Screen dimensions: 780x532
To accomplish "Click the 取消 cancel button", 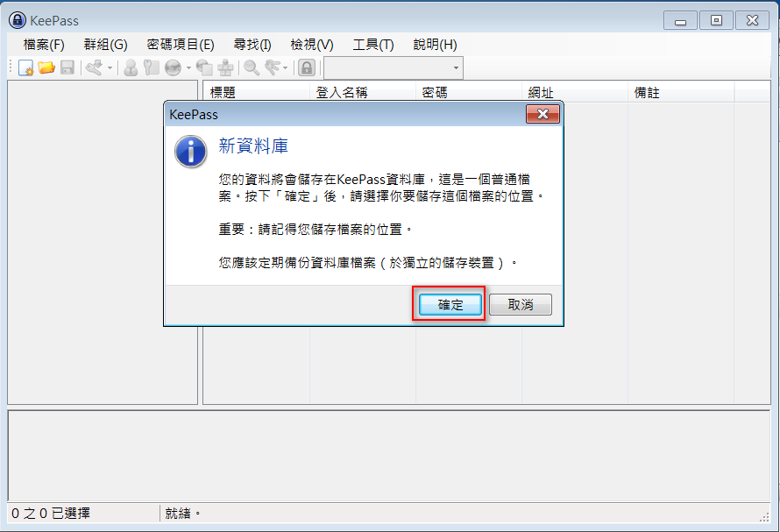I will [x=521, y=305].
